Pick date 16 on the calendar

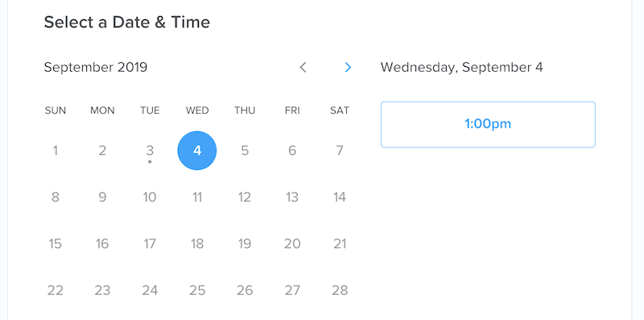102,244
